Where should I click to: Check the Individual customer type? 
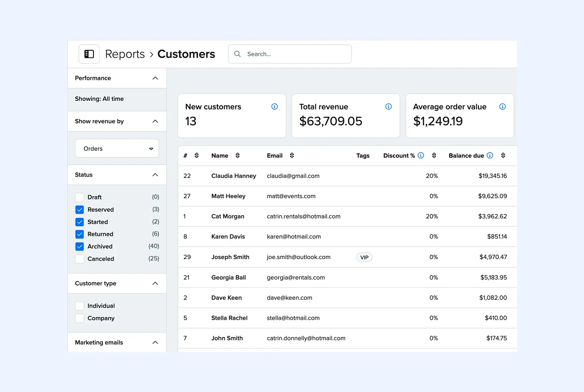pyautogui.click(x=79, y=306)
